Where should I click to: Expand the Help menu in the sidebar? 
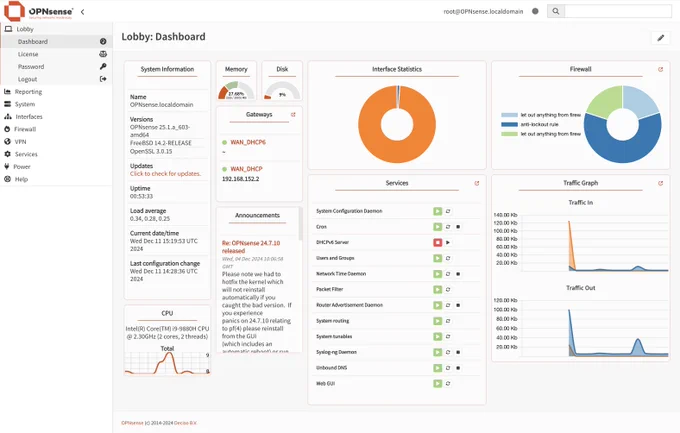pos(56,179)
